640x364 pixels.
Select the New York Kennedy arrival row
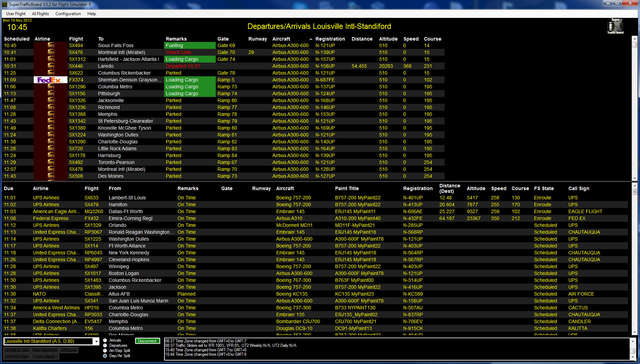[315, 253]
